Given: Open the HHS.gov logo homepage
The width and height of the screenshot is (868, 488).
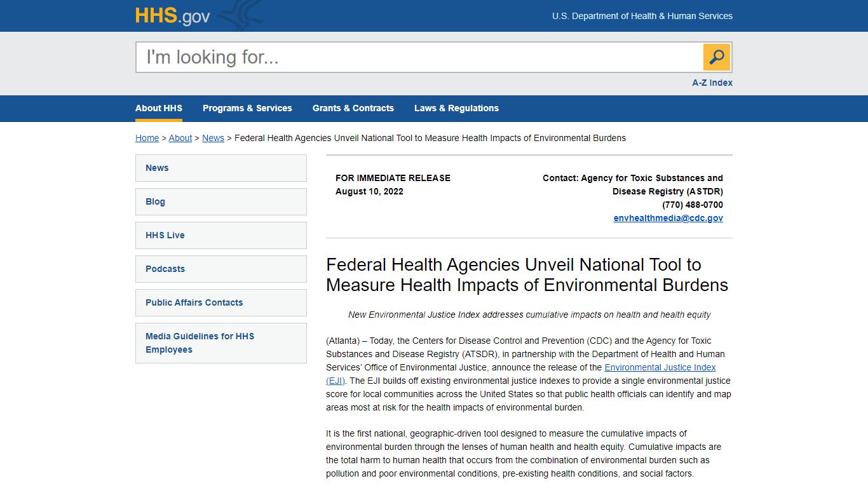Looking at the screenshot, I should [172, 16].
